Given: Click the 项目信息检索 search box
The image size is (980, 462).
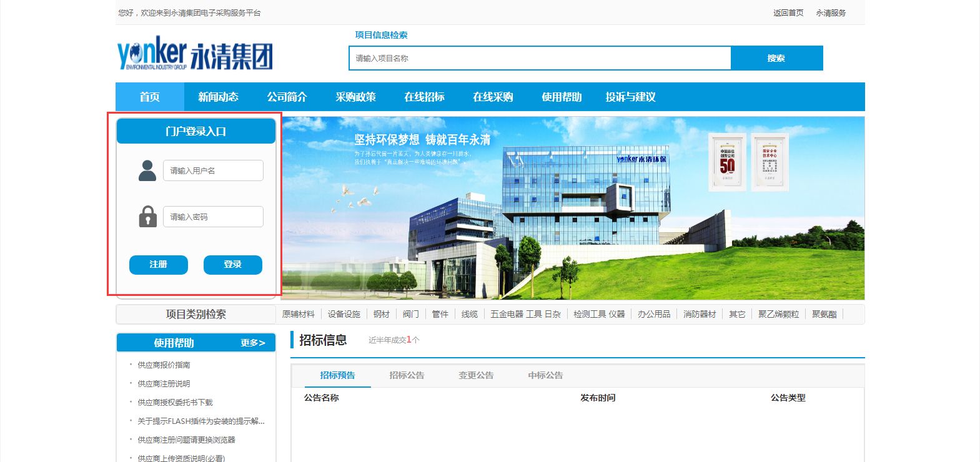Looking at the screenshot, I should point(540,58).
